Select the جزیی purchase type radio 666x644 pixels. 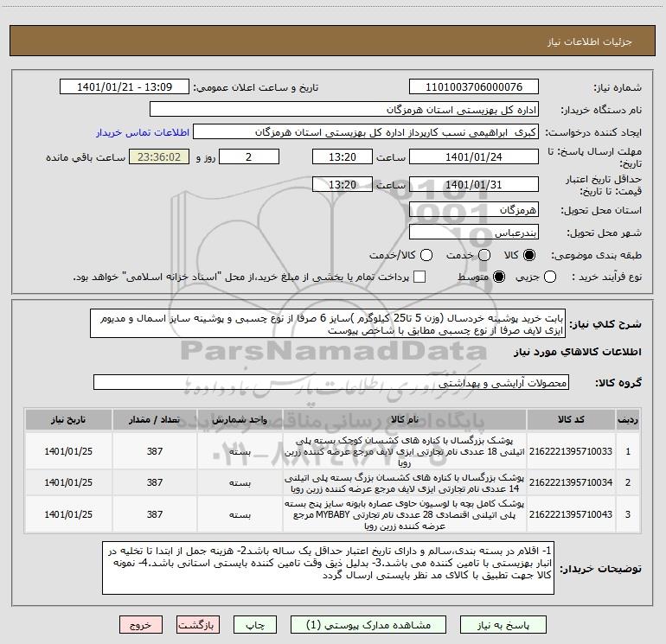550,277
